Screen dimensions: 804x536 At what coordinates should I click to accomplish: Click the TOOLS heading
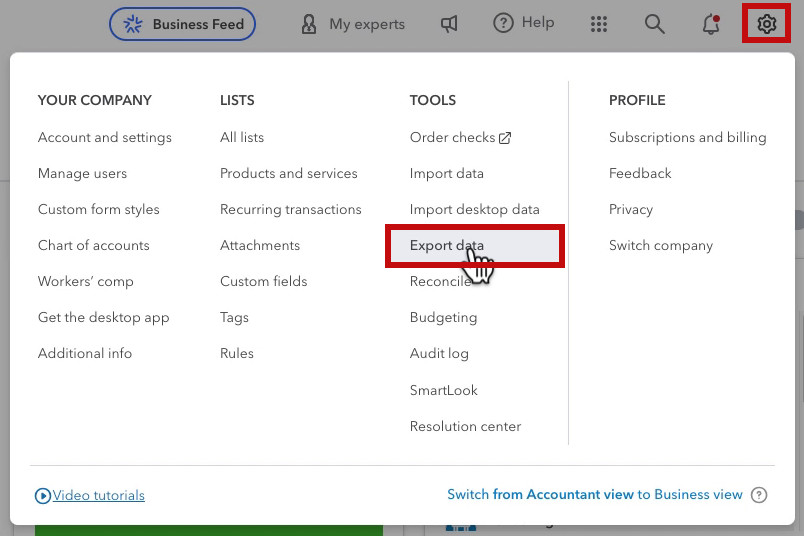[x=433, y=100]
